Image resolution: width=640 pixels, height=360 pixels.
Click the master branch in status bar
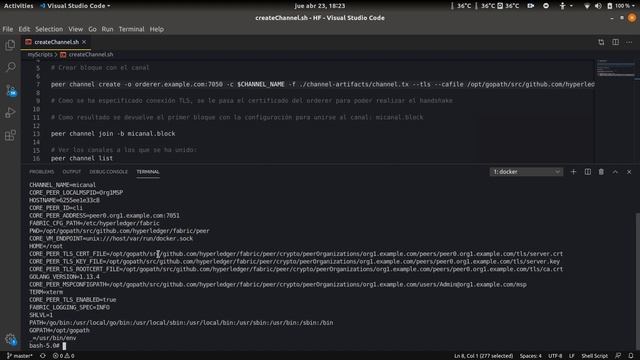(x=20, y=356)
